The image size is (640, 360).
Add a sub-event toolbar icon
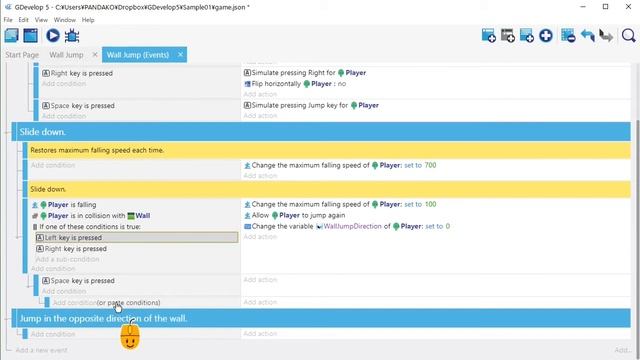(x=508, y=36)
